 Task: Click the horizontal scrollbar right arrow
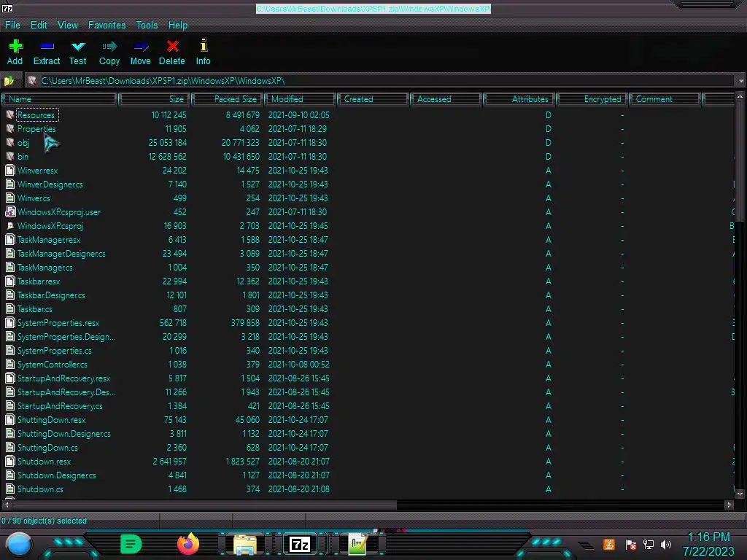coord(729,505)
